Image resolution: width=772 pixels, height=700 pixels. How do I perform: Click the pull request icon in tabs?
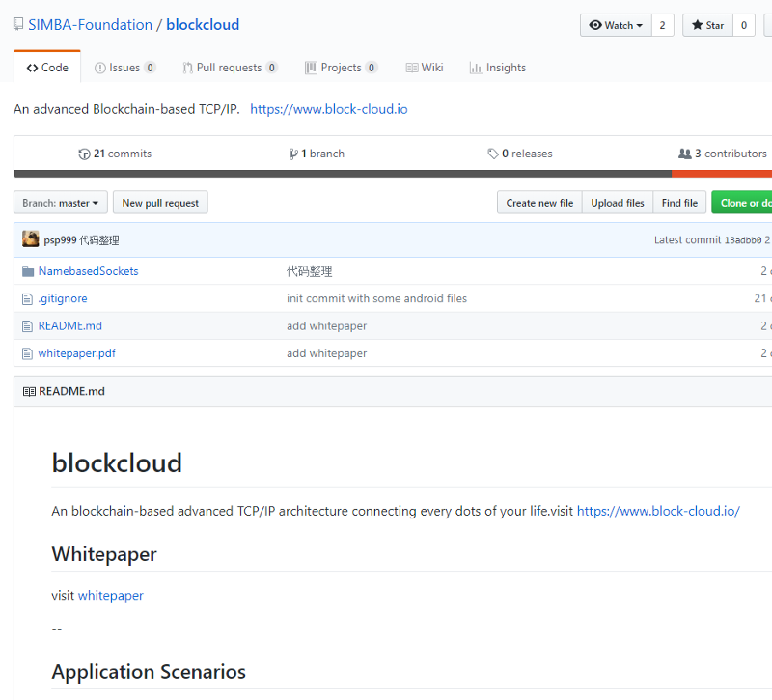(x=187, y=68)
